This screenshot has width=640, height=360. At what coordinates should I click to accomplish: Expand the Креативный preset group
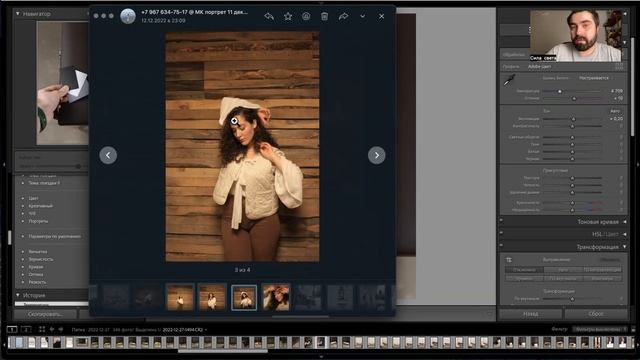coord(23,206)
